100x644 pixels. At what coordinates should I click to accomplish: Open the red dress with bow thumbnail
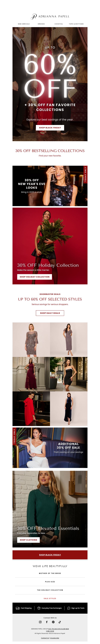pos(31,409)
